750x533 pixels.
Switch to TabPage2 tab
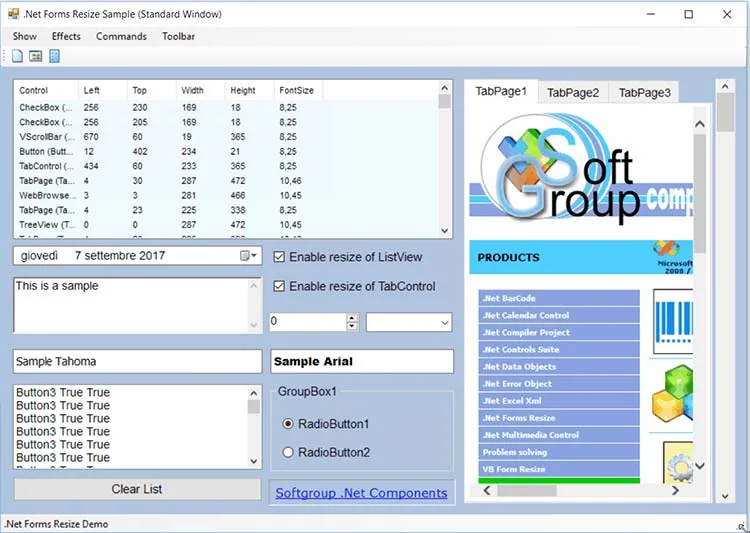[573, 93]
